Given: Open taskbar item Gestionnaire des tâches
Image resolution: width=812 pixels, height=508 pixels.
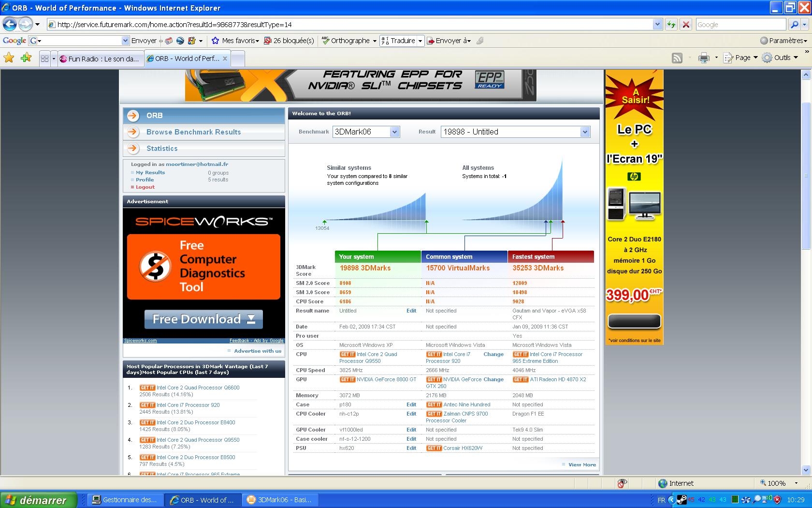Looking at the screenshot, I should pyautogui.click(x=125, y=500).
